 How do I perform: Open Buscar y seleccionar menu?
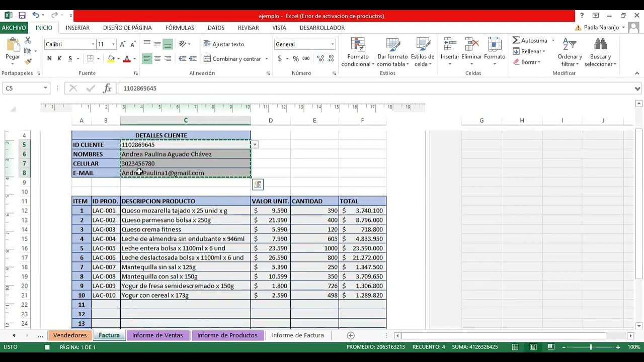pyautogui.click(x=600, y=52)
